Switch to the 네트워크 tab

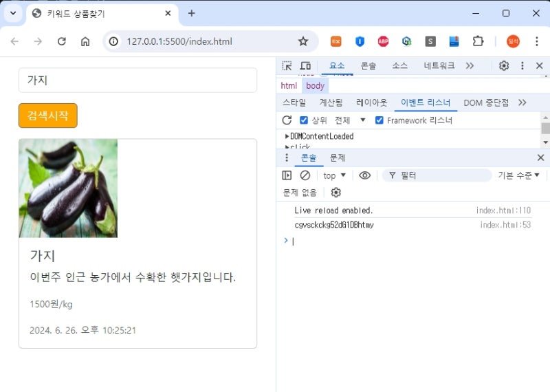(x=439, y=65)
